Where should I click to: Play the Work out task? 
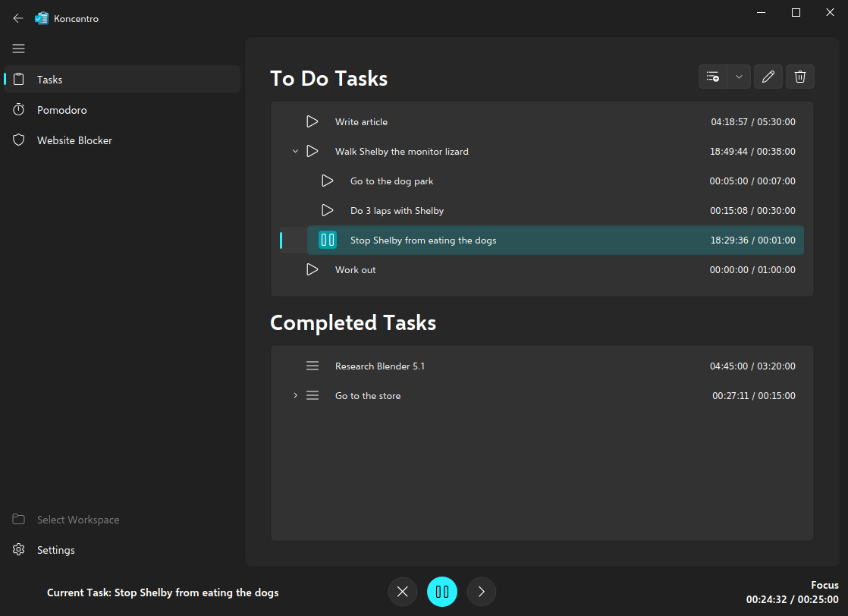(312, 269)
